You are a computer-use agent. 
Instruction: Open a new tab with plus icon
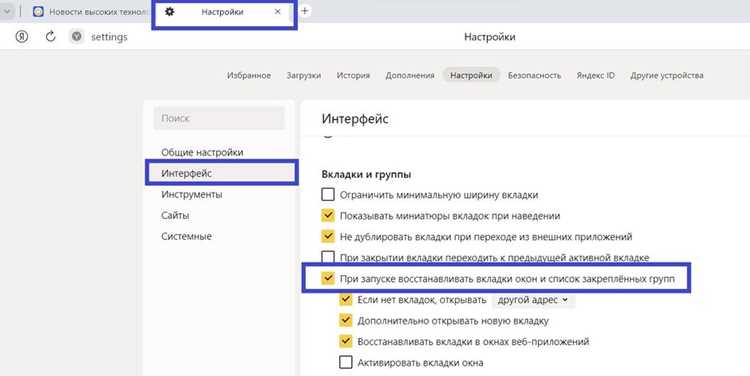(305, 11)
